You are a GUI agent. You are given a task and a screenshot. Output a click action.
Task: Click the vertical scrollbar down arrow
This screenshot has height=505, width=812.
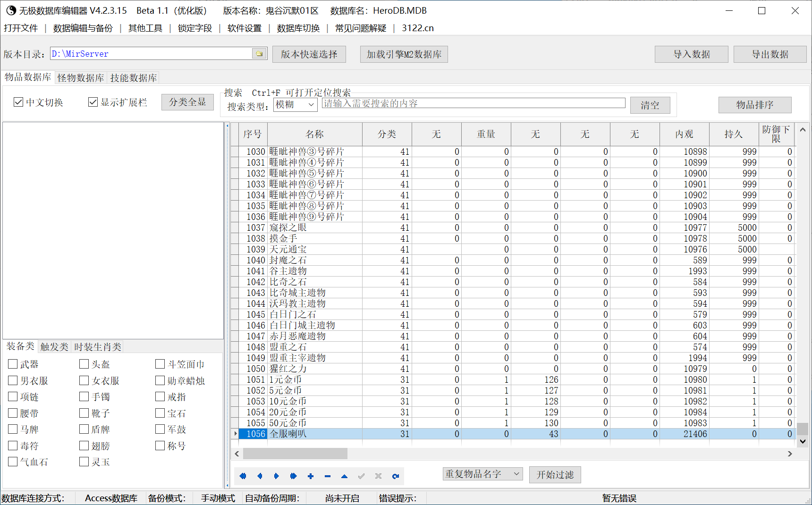803,442
